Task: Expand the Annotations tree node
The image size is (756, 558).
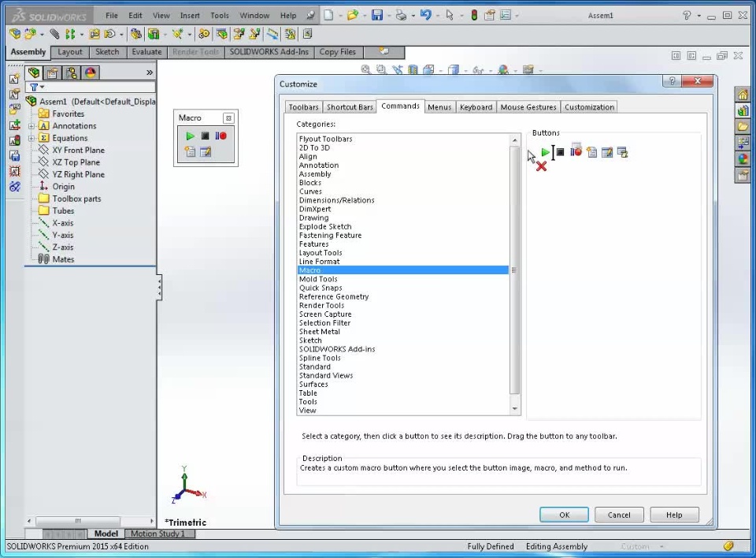Action: point(31,126)
